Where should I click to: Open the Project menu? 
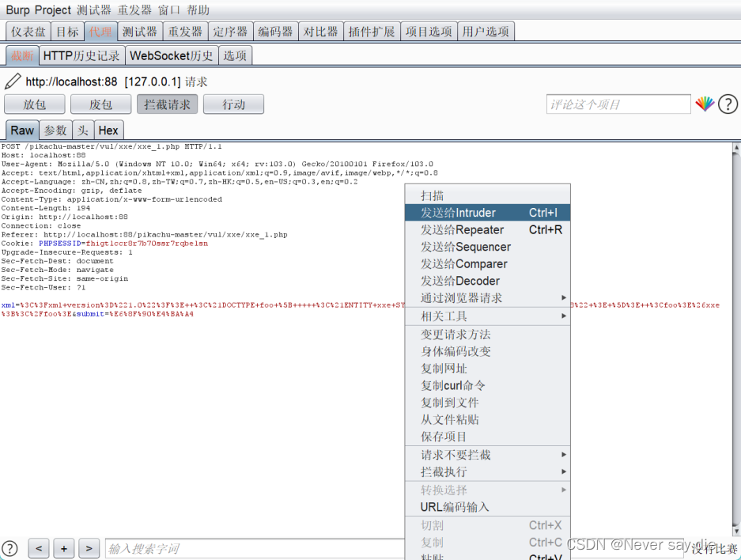tap(52, 10)
